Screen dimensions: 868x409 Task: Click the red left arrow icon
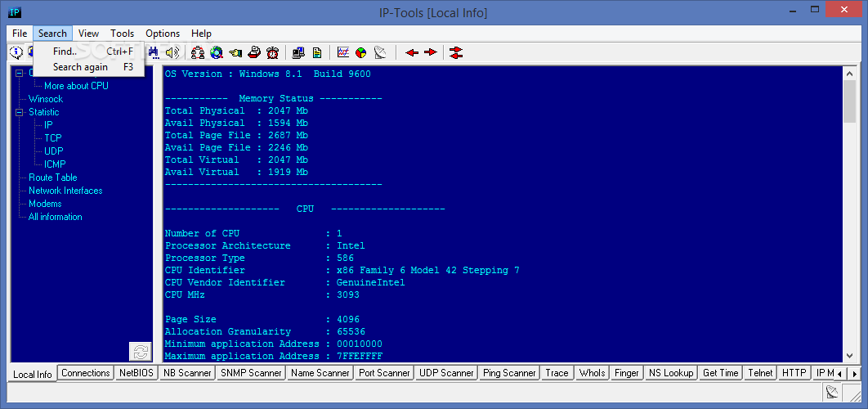(412, 52)
